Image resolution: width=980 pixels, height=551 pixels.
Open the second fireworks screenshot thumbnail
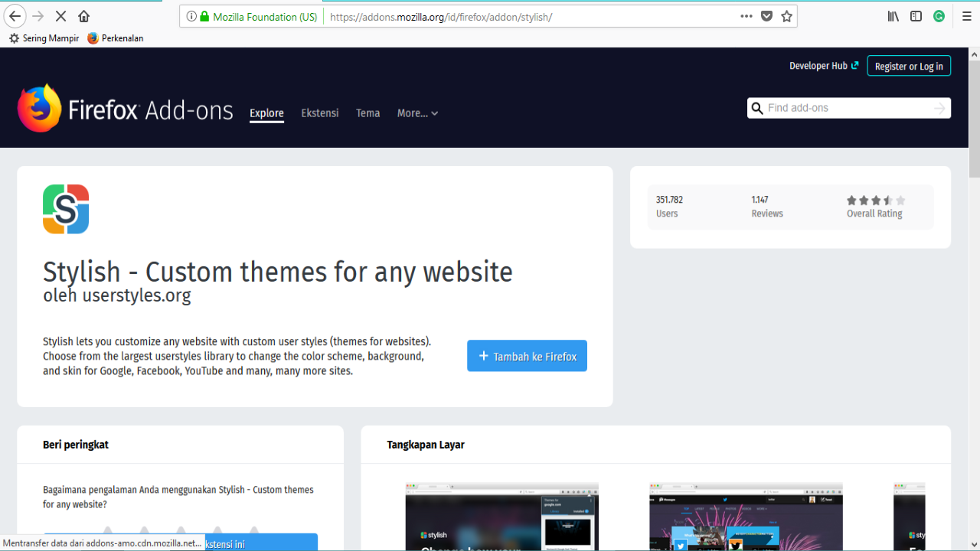click(x=746, y=517)
